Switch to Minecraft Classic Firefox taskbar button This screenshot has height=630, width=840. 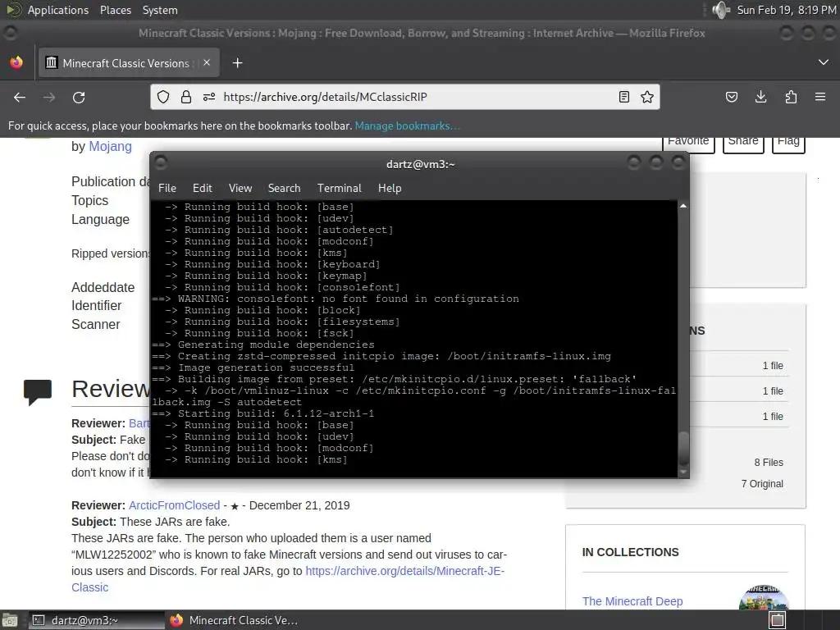pos(234,620)
